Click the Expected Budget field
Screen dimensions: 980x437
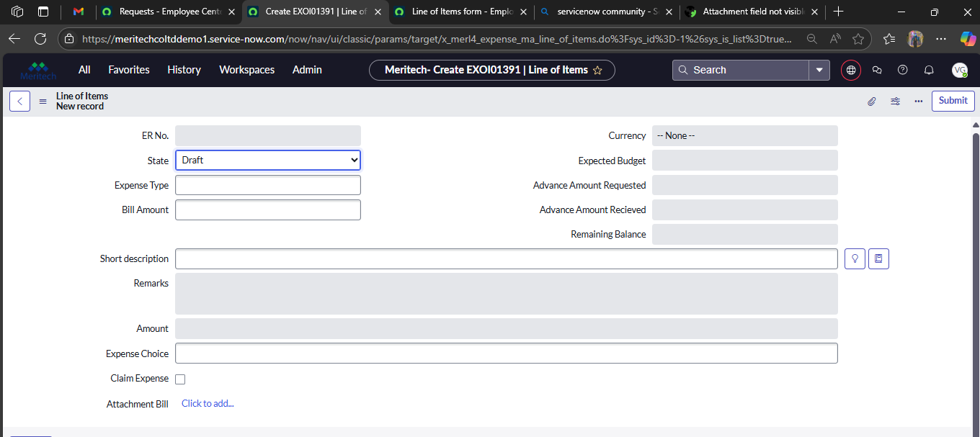(745, 161)
